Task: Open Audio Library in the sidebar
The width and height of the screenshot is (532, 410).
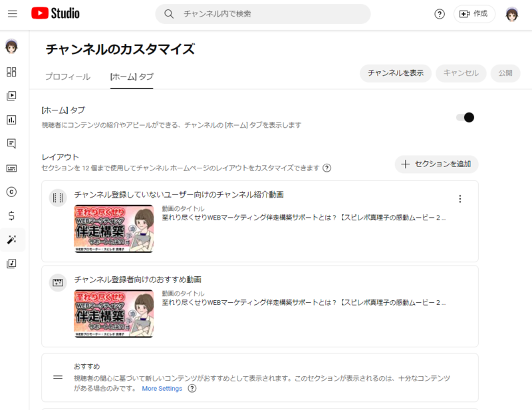Action: point(11,264)
